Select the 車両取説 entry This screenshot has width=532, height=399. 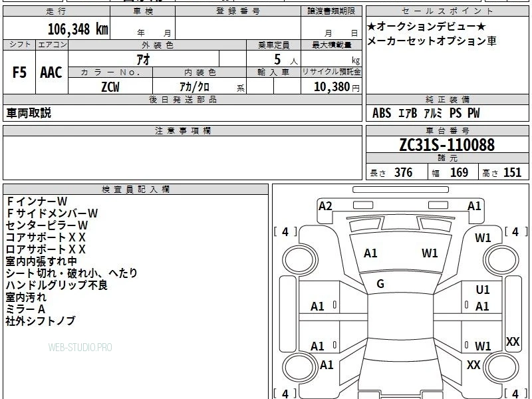point(29,113)
